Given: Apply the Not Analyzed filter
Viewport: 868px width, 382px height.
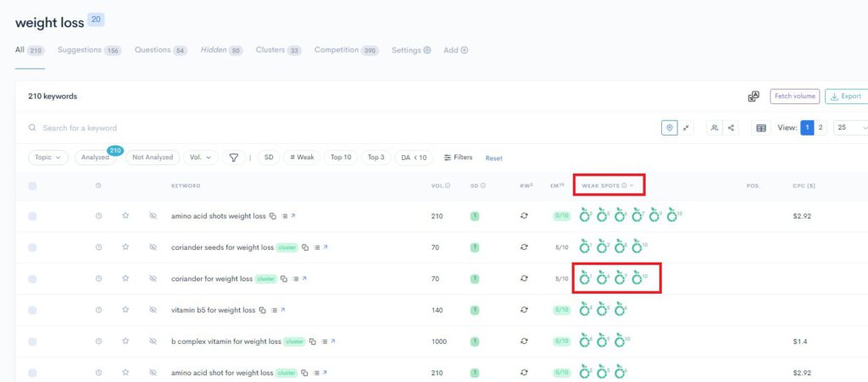Looking at the screenshot, I should pos(153,158).
